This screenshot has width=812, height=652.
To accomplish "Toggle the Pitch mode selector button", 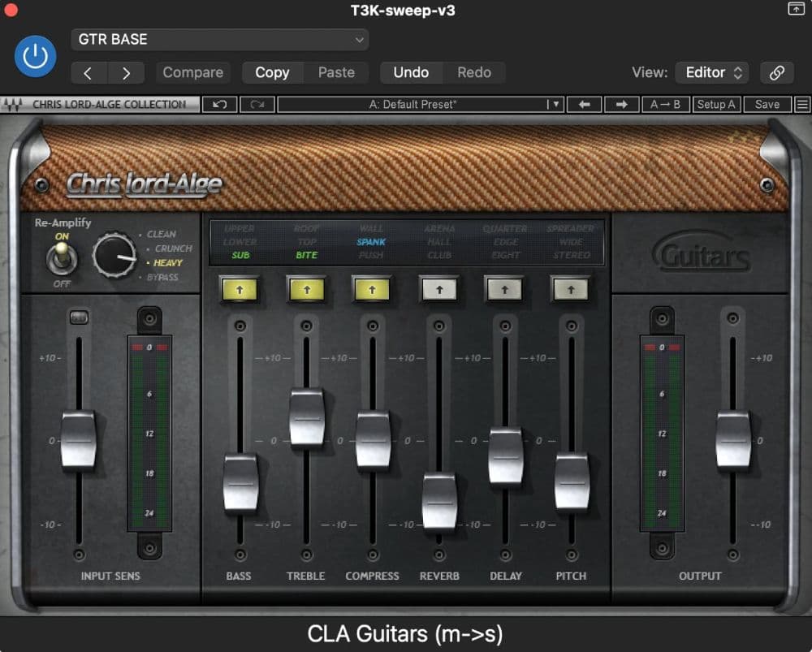I will tap(571, 290).
